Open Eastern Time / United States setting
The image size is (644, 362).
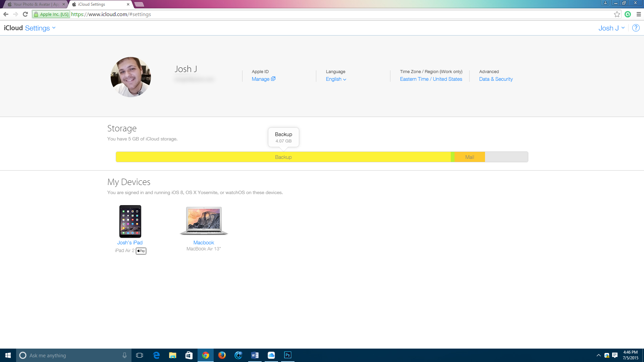pyautogui.click(x=431, y=79)
